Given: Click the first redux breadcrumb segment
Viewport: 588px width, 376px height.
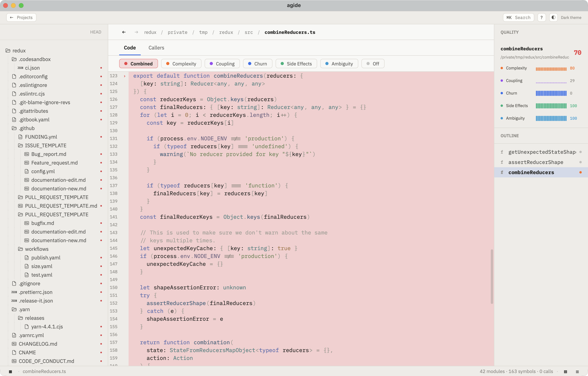Looking at the screenshot, I should click(x=150, y=32).
